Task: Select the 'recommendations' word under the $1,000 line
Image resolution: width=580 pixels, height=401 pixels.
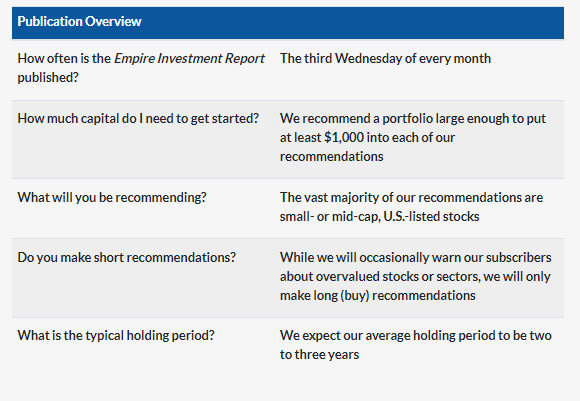Action: pyautogui.click(x=331, y=156)
